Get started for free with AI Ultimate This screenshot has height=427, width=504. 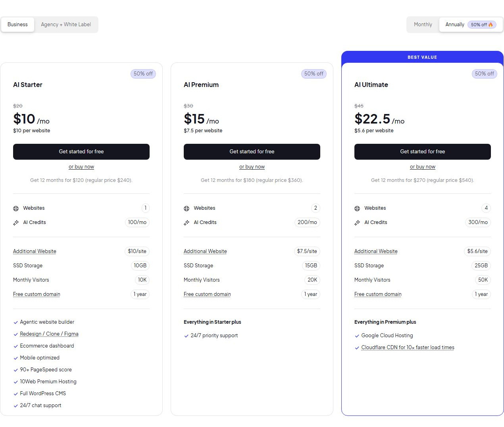(x=423, y=152)
